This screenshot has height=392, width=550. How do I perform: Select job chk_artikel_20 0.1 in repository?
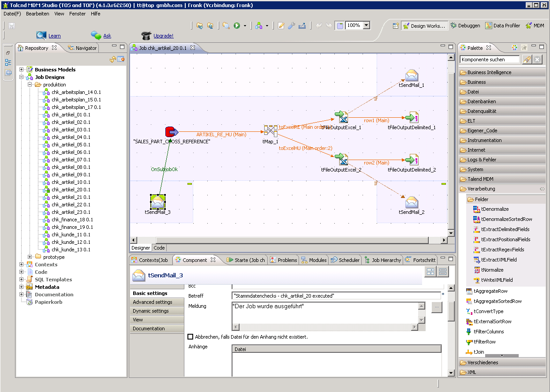(x=71, y=190)
